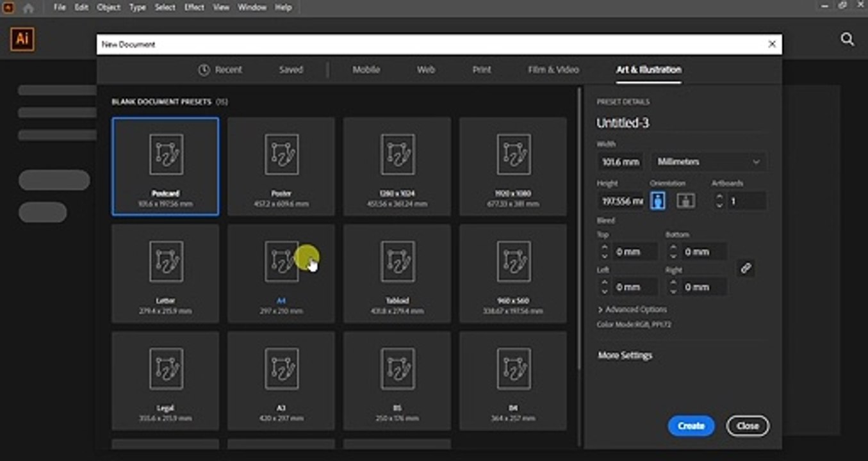Click the Adobe Illustrator Ai logo
The height and width of the screenshot is (461, 868).
coord(22,39)
